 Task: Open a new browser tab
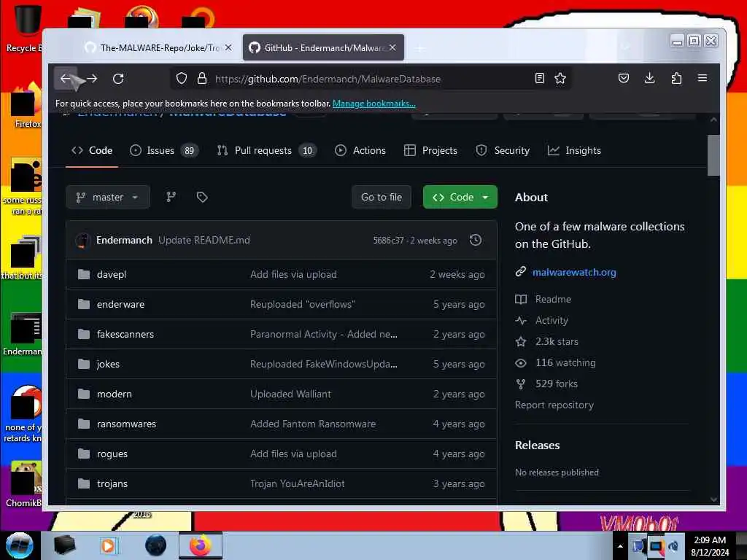pyautogui.click(x=419, y=48)
